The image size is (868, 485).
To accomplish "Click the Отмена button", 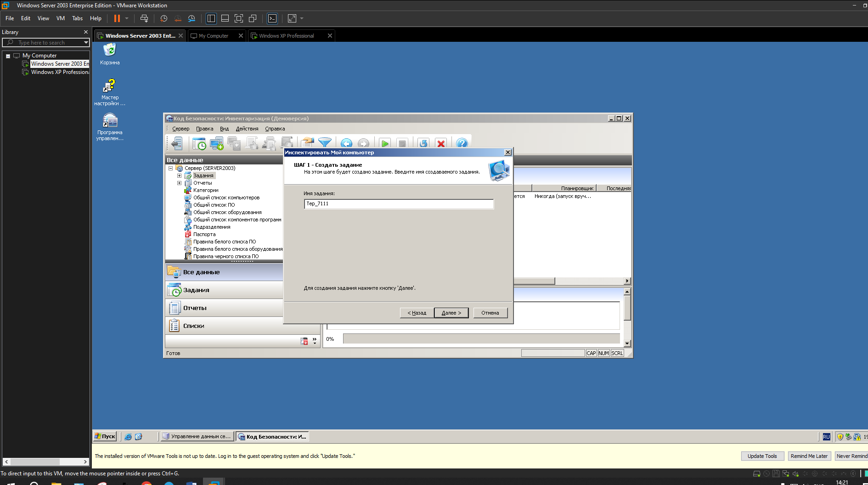I will (490, 313).
